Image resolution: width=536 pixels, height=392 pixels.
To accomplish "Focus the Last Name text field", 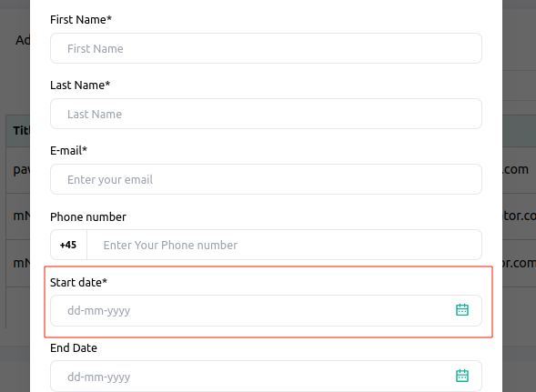I will pos(266,114).
